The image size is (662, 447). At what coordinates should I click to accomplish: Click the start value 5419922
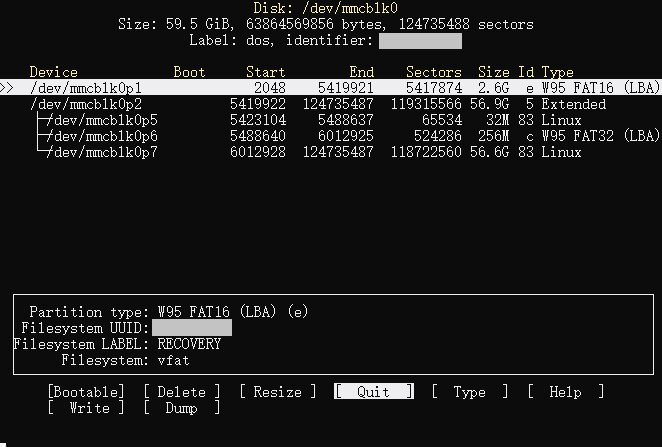(258, 104)
